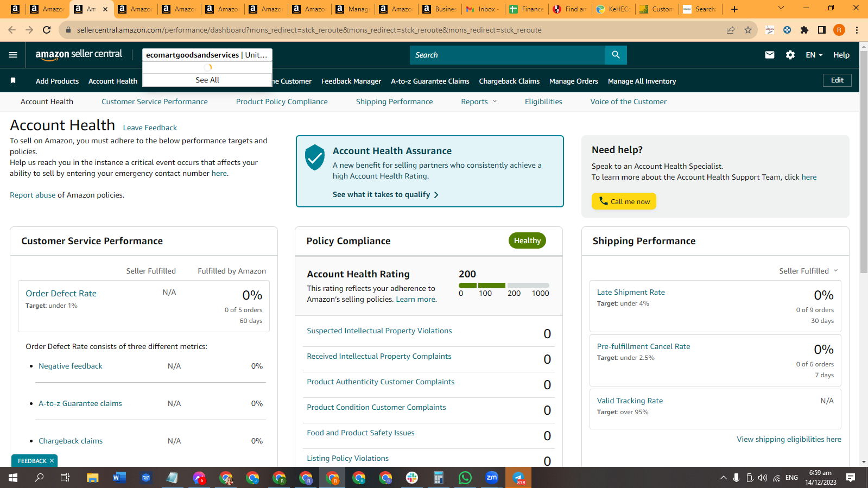
Task: Open the Windows notification center icon
Action: 851,478
